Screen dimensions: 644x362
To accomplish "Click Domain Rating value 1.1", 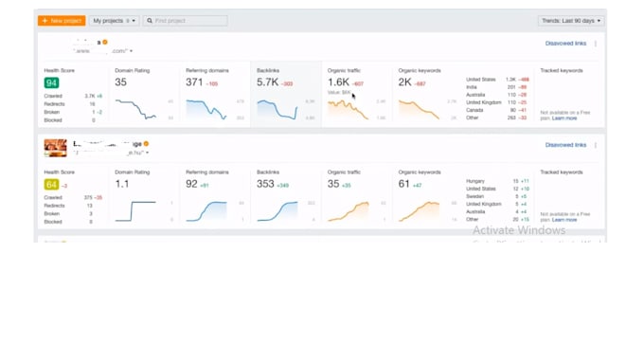I will tap(122, 184).
